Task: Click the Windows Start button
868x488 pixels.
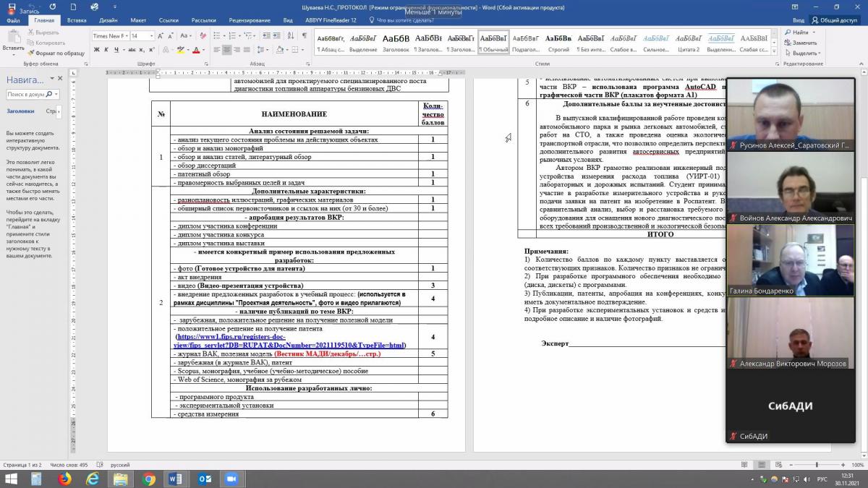Action: 11,479
